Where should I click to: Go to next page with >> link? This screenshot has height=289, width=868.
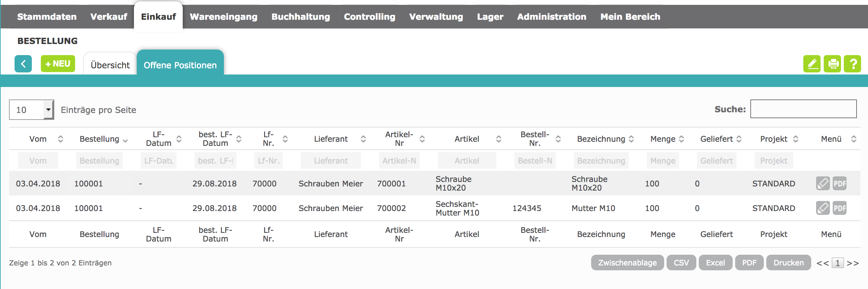(x=853, y=263)
